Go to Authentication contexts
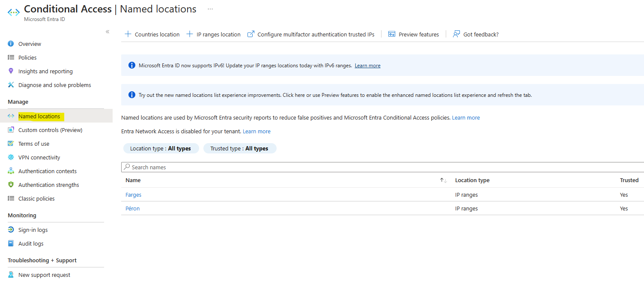Screen dimensions: 644x285 pos(48,171)
